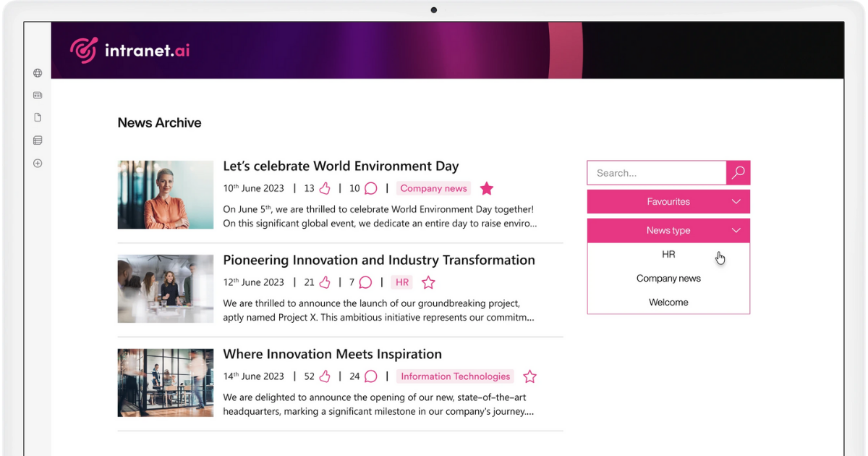Like the World Environment Day article
This screenshot has width=868, height=456.
(325, 188)
